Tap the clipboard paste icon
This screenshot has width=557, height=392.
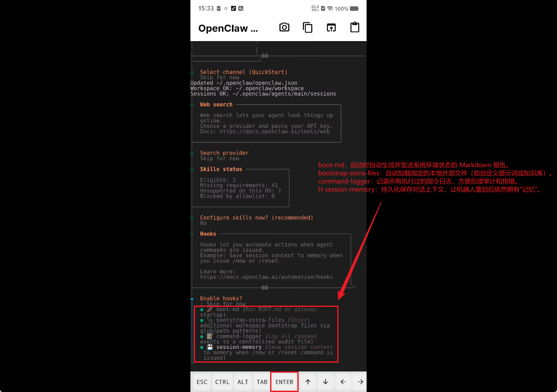click(x=355, y=28)
